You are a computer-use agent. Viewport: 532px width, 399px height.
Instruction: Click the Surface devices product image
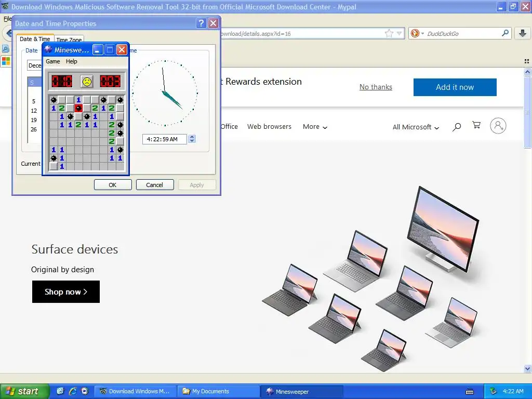(370, 279)
